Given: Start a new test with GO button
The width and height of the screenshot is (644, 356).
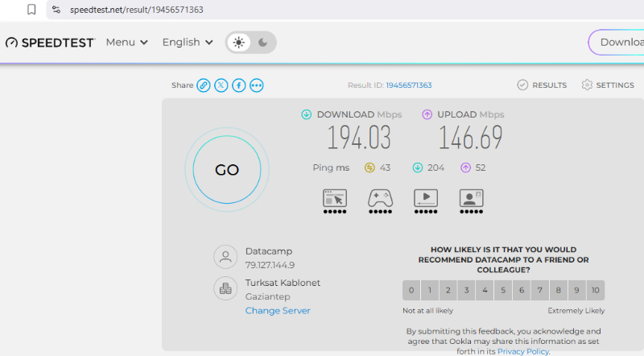Looking at the screenshot, I should tap(227, 170).
